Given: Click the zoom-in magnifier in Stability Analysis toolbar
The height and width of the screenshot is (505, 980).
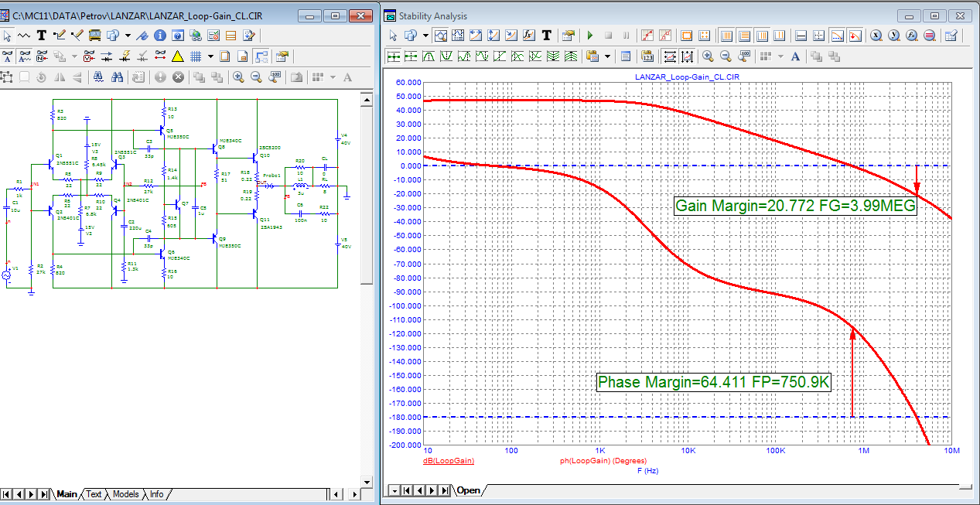Looking at the screenshot, I should (x=708, y=56).
